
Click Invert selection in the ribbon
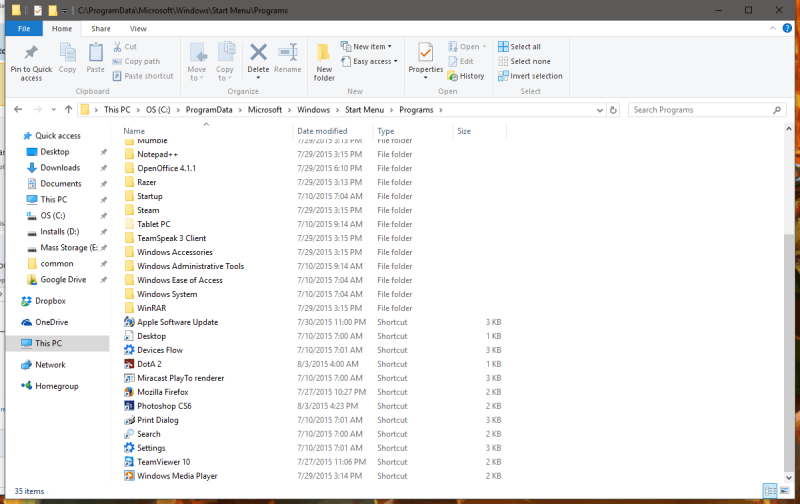point(530,76)
